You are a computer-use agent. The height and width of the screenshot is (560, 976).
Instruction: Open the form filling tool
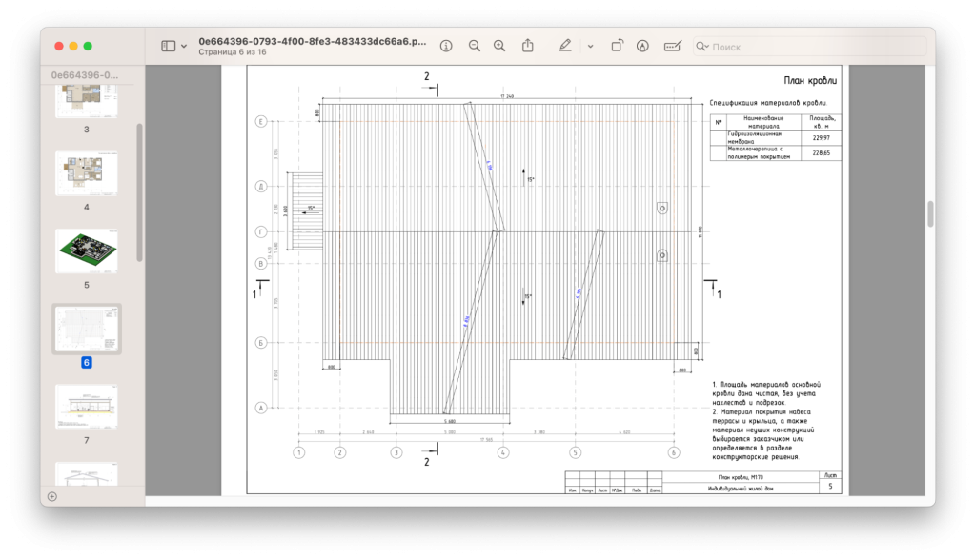[673, 46]
